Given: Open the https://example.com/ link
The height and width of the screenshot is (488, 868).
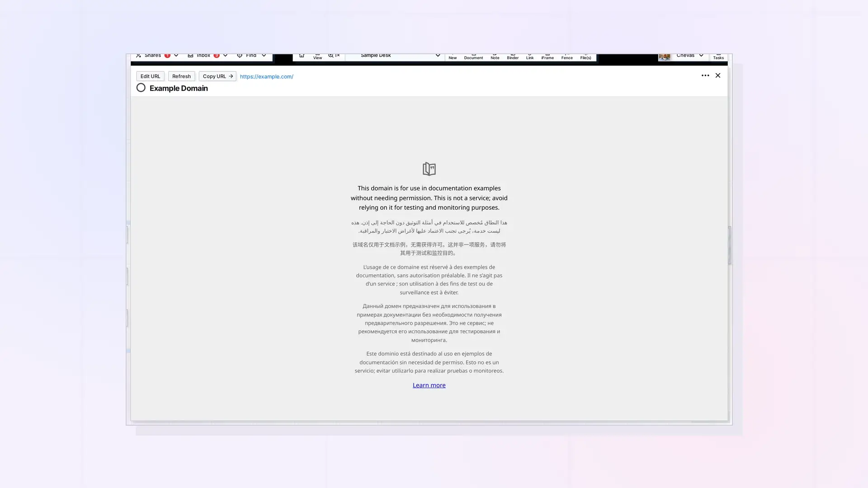Looking at the screenshot, I should [x=266, y=76].
